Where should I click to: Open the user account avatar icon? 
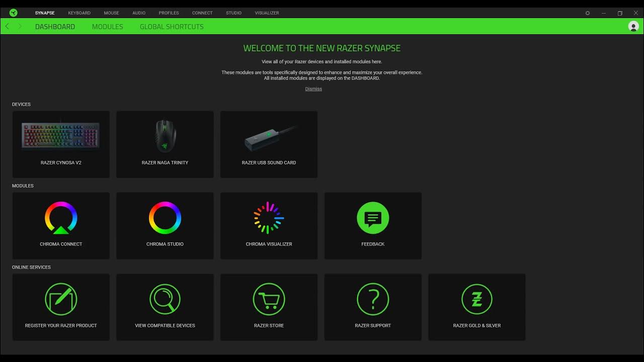pos(634,27)
